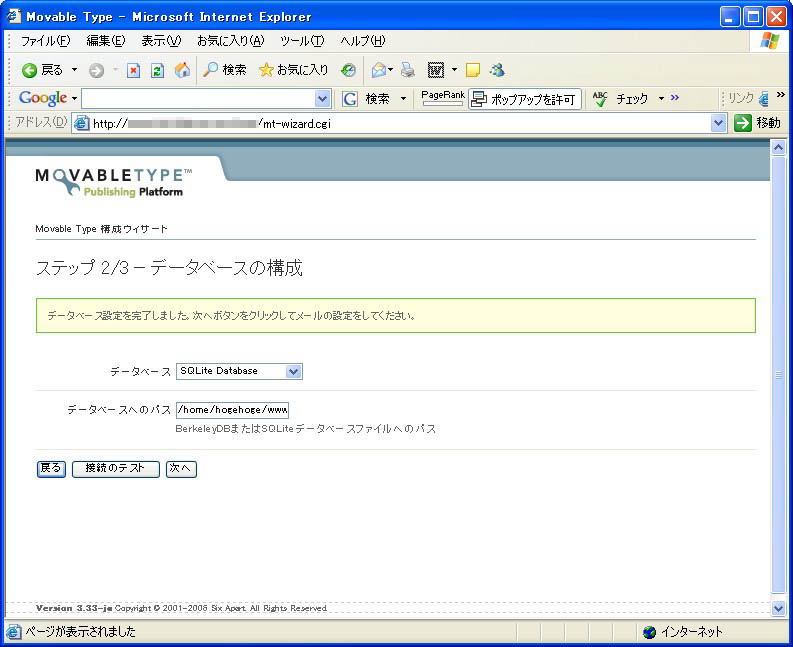Viewport: 793px width, 647px height.
Task: Click the scroll down arrow of page scrollbar
Action: click(778, 609)
